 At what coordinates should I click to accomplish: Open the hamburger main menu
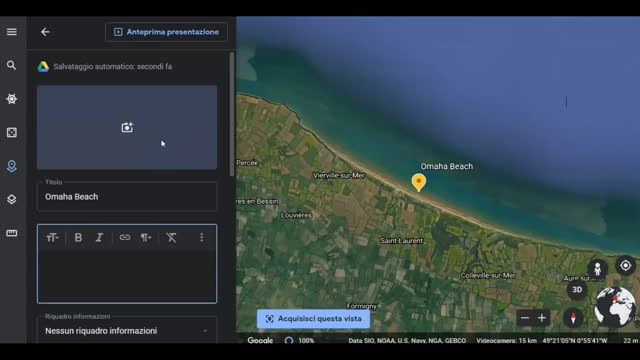click(x=11, y=32)
